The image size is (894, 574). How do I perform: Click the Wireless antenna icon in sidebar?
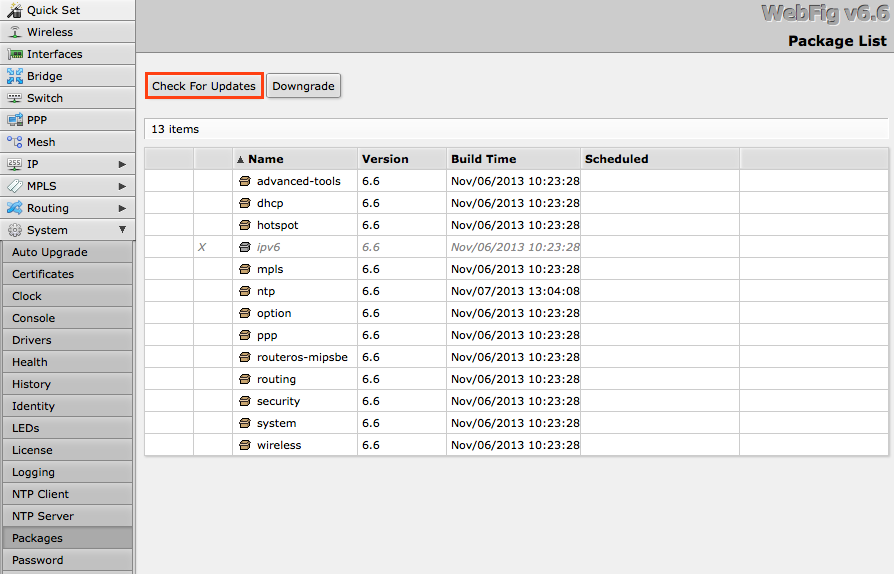[x=15, y=32]
